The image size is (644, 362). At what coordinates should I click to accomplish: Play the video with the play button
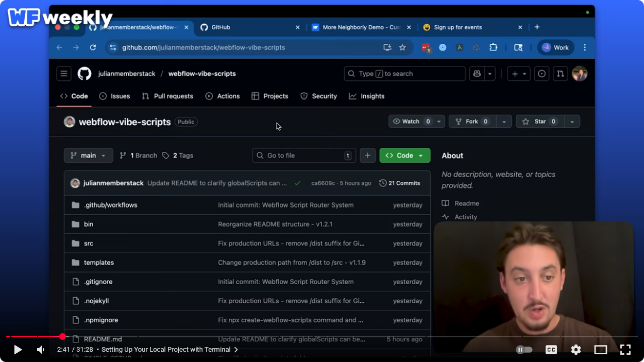(18, 350)
